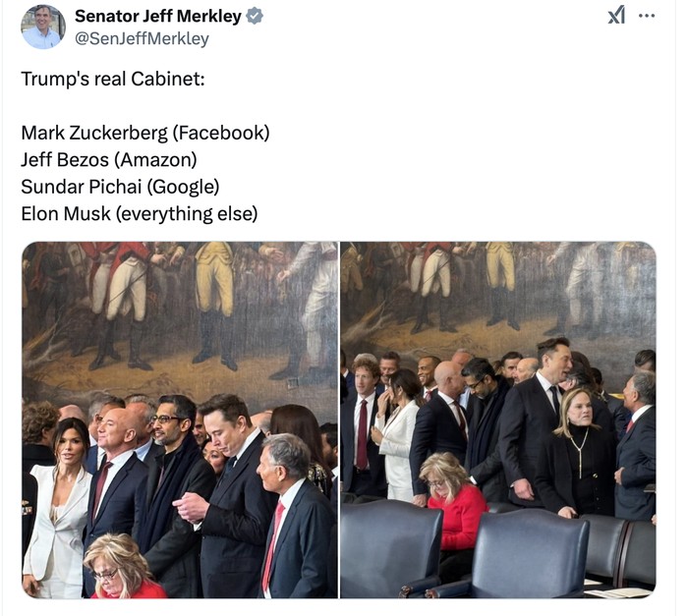Open the left photo of the tweet

tap(180, 420)
